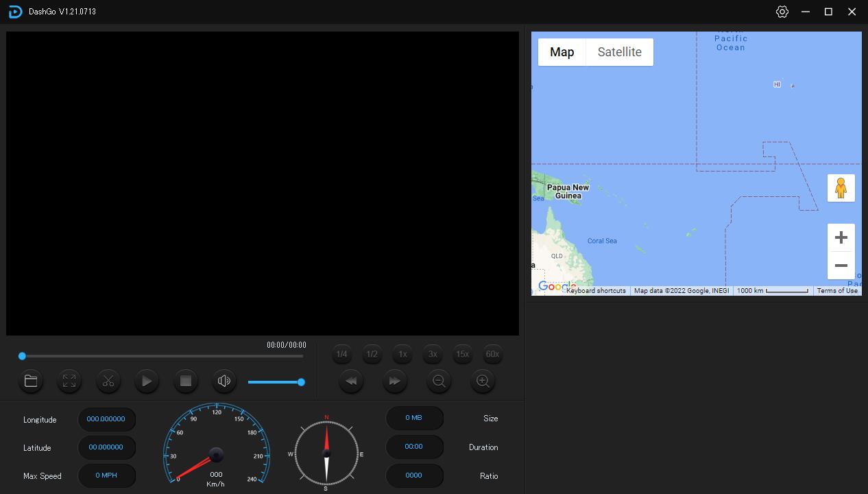Choose 60x playback speed
The width and height of the screenshot is (868, 494).
click(x=492, y=354)
